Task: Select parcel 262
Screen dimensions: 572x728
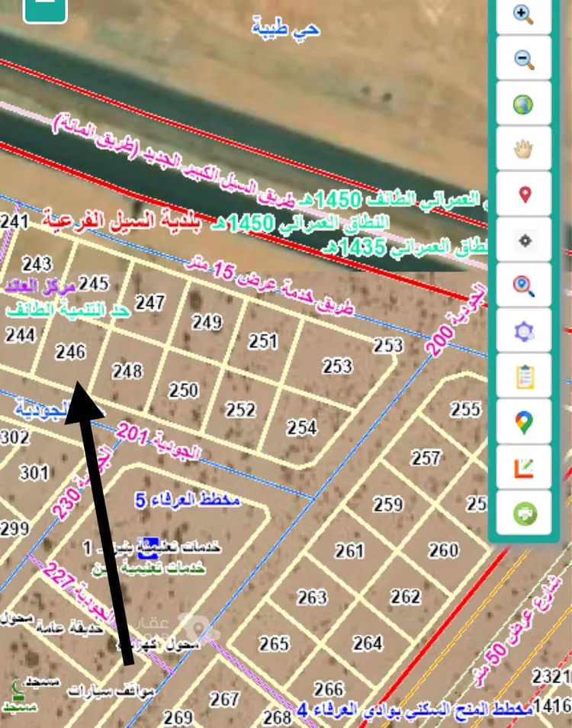Action: coord(406,596)
